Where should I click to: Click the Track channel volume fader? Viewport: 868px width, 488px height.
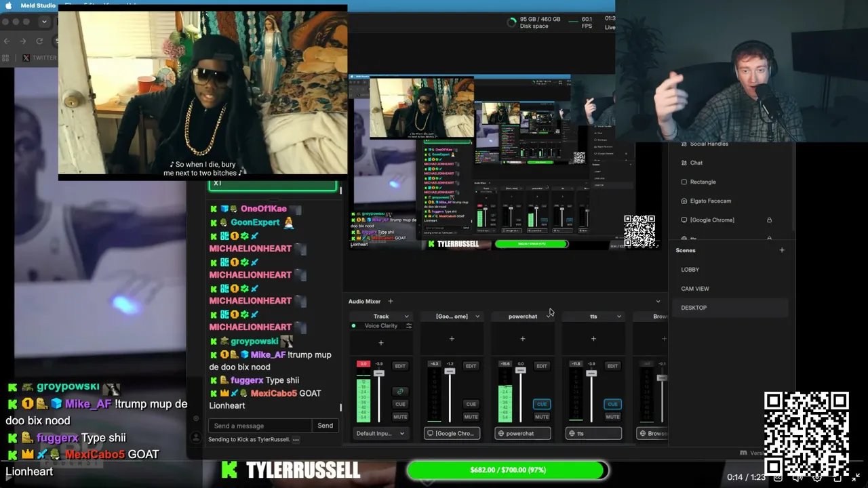[x=379, y=373]
